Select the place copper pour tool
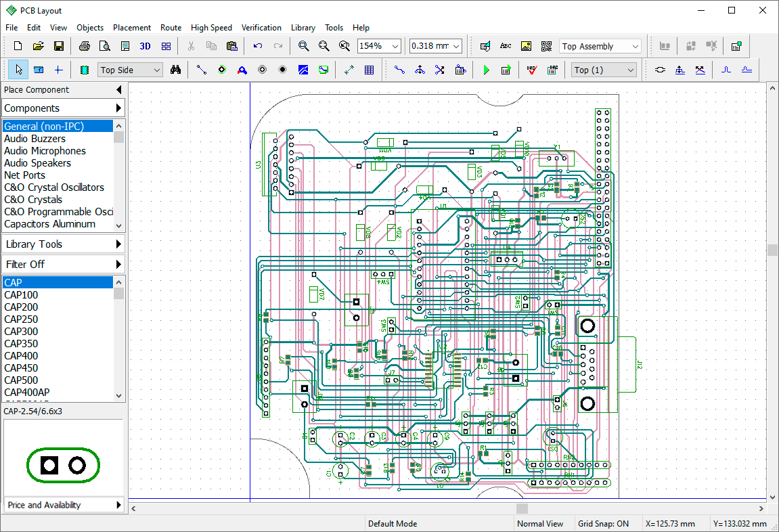The width and height of the screenshot is (779, 532). [x=303, y=70]
